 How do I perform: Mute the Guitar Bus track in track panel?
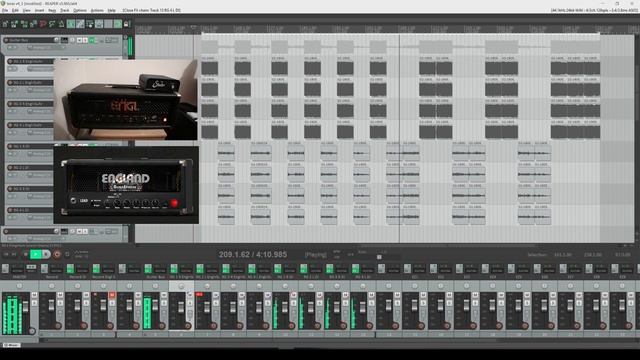pyautogui.click(x=80, y=40)
